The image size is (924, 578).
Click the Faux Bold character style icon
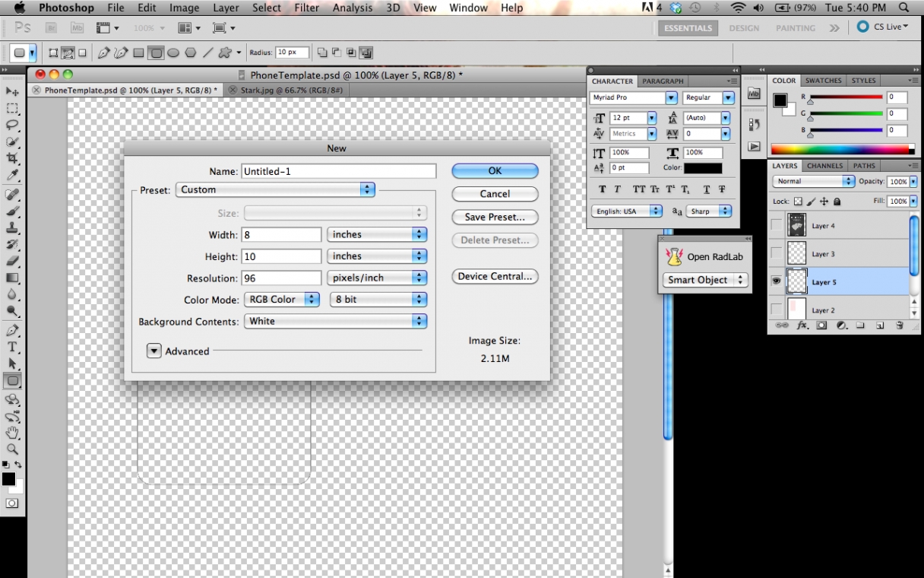coord(603,189)
